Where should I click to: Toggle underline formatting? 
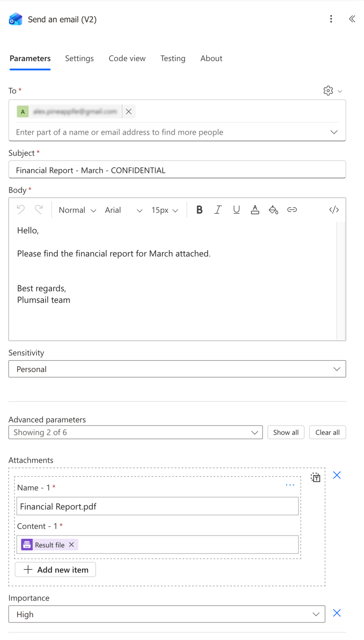[x=236, y=210]
